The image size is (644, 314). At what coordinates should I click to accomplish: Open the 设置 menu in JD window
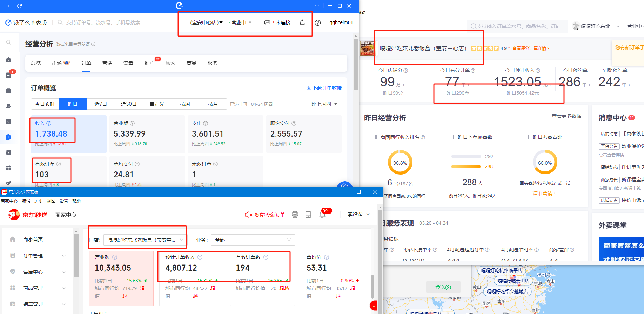pos(64,201)
